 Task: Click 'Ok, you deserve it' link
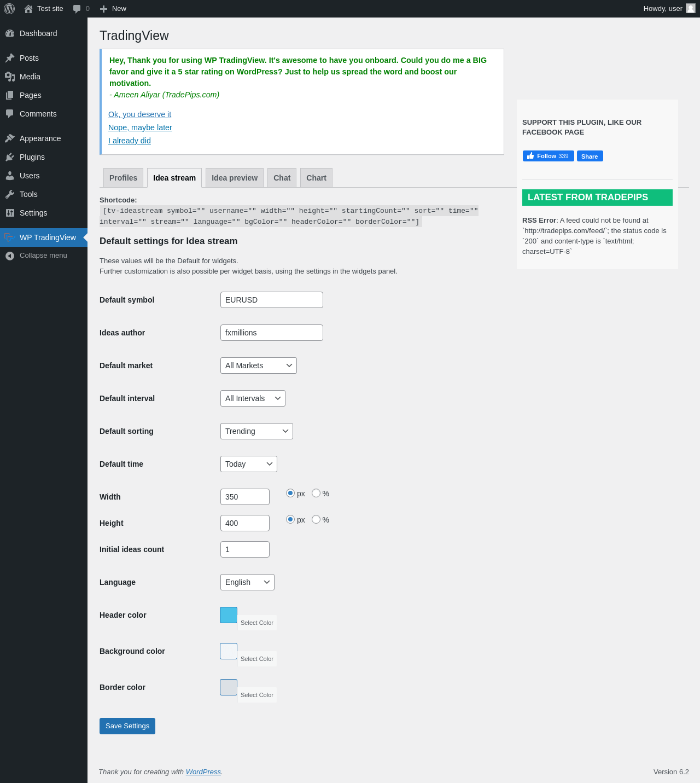click(x=140, y=114)
